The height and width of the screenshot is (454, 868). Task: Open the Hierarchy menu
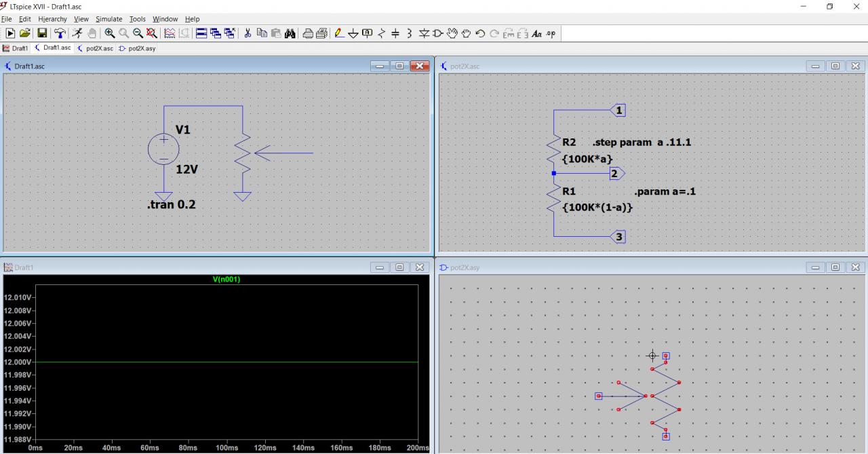53,19
